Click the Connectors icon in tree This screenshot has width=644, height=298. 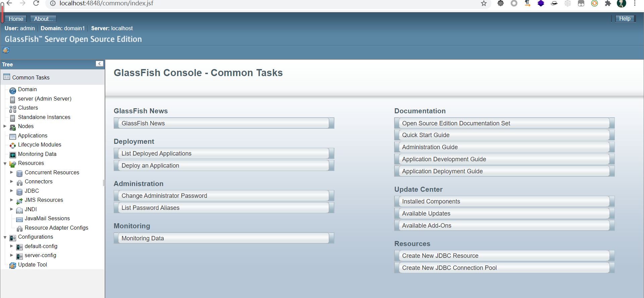tap(19, 183)
